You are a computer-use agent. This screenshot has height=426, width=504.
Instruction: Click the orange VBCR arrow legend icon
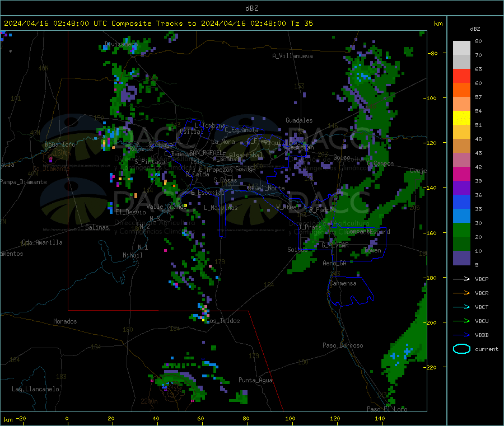(x=461, y=293)
